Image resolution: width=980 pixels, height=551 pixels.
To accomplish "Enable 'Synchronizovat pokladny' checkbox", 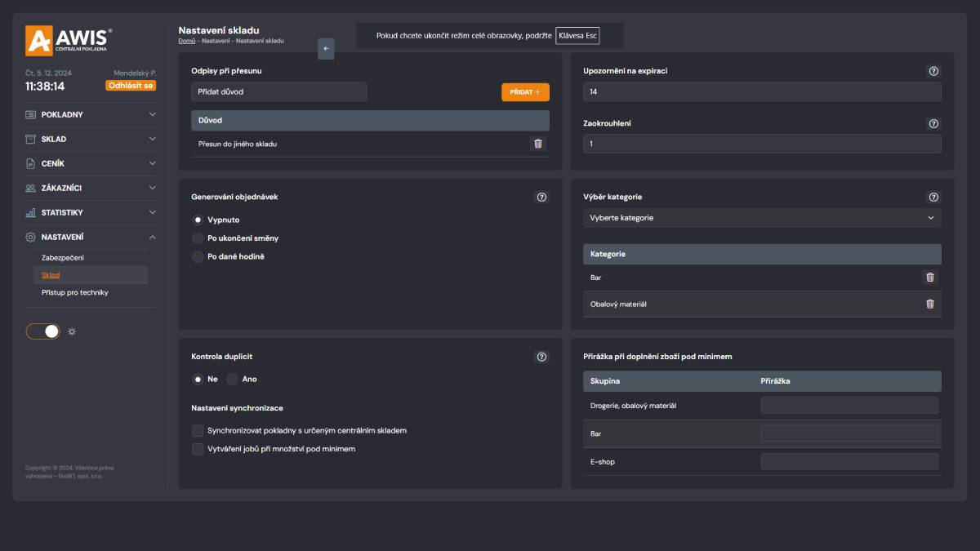I will (x=198, y=430).
